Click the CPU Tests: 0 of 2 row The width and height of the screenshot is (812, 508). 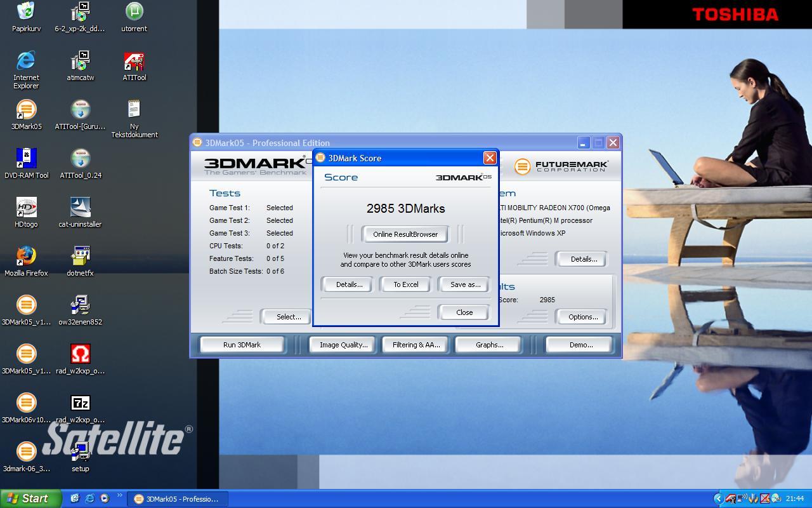[247, 246]
